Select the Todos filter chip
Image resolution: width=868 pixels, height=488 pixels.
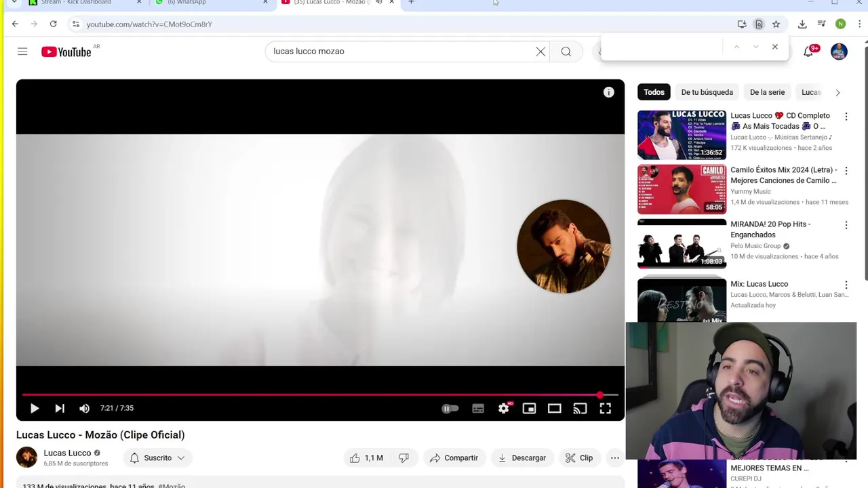pyautogui.click(x=654, y=92)
